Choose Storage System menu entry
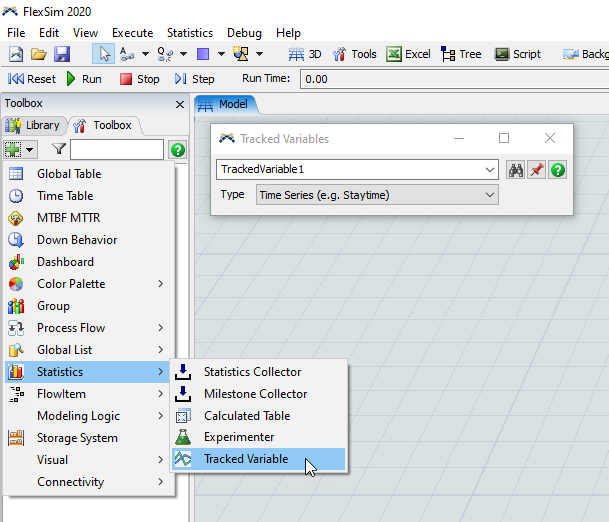This screenshot has width=609, height=522. [x=88, y=438]
